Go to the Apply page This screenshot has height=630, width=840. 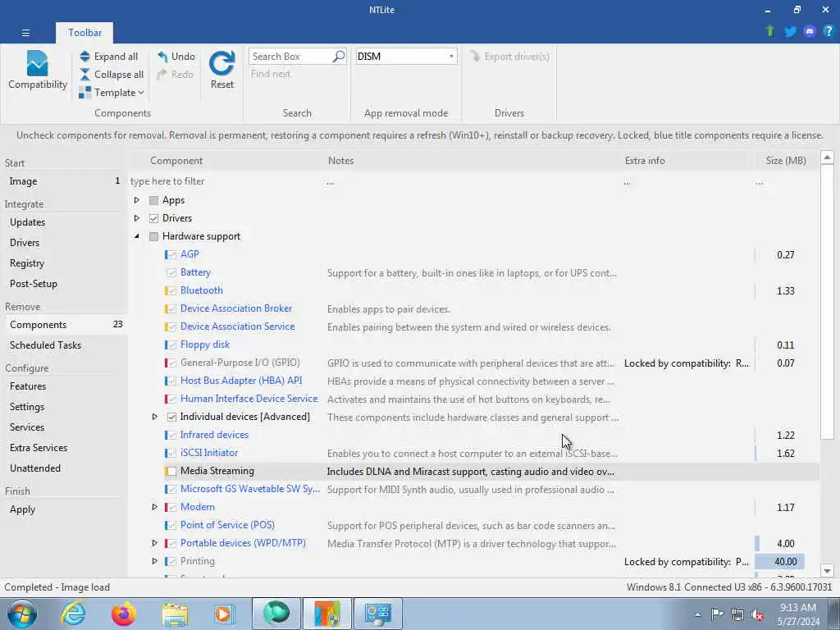pyautogui.click(x=64, y=509)
